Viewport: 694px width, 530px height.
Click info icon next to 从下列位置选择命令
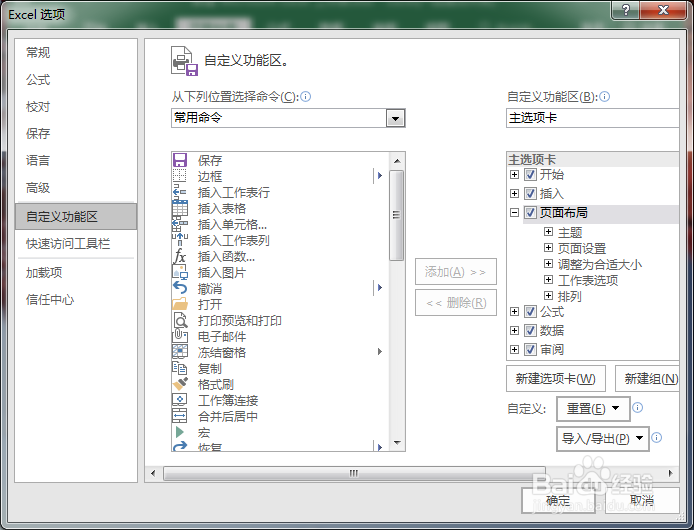(x=306, y=96)
